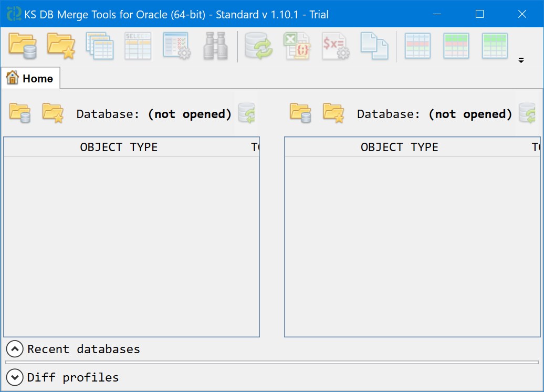The width and height of the screenshot is (544, 392).
Task: Click the table icon with red row
Action: point(417,46)
